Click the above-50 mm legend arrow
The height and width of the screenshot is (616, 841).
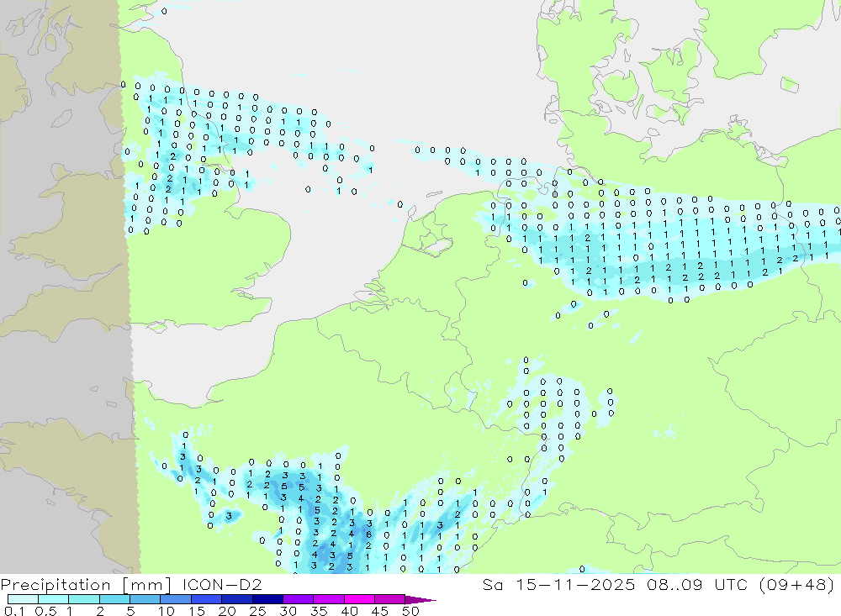[x=420, y=599]
